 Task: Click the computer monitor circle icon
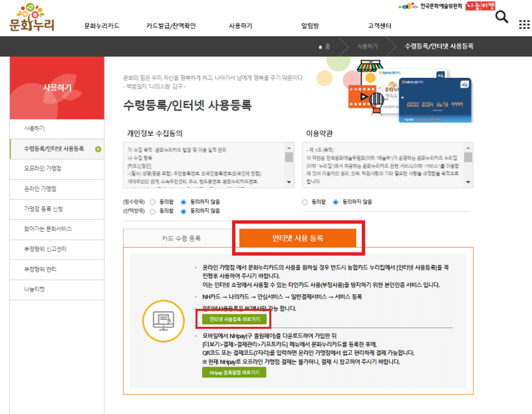point(164,321)
